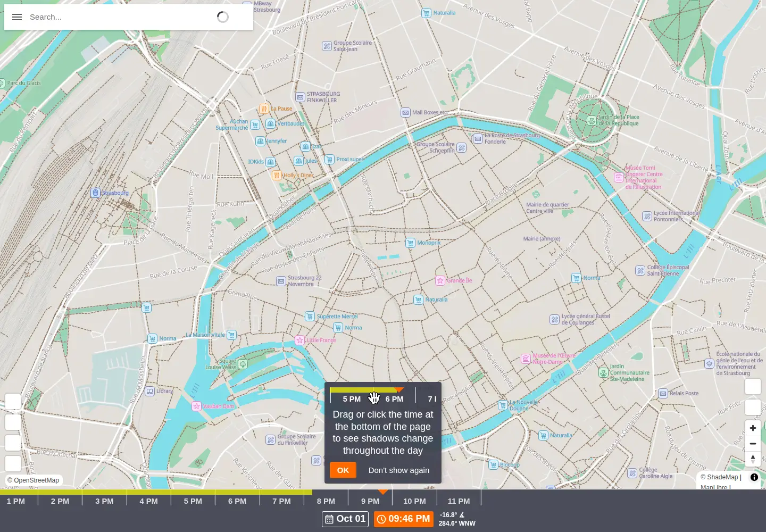Click the La Pause restaurant icon
Viewport: 766px width, 532px height.
click(x=264, y=109)
